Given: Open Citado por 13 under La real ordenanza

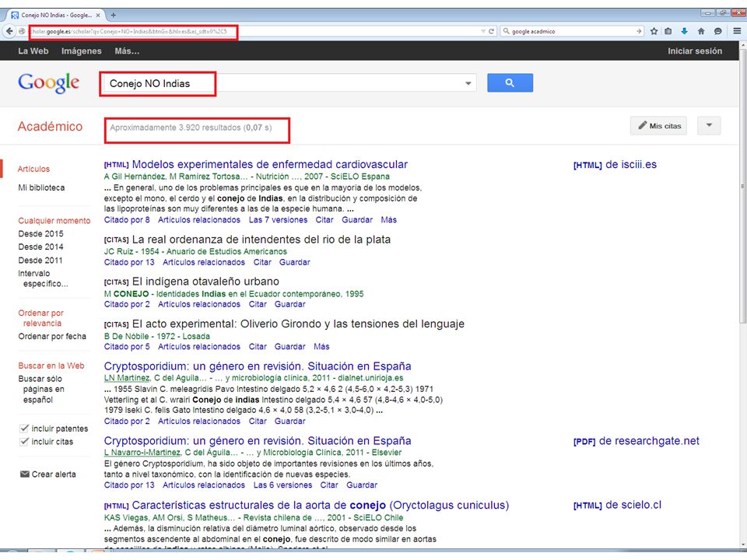Looking at the screenshot, I should pyautogui.click(x=129, y=262).
